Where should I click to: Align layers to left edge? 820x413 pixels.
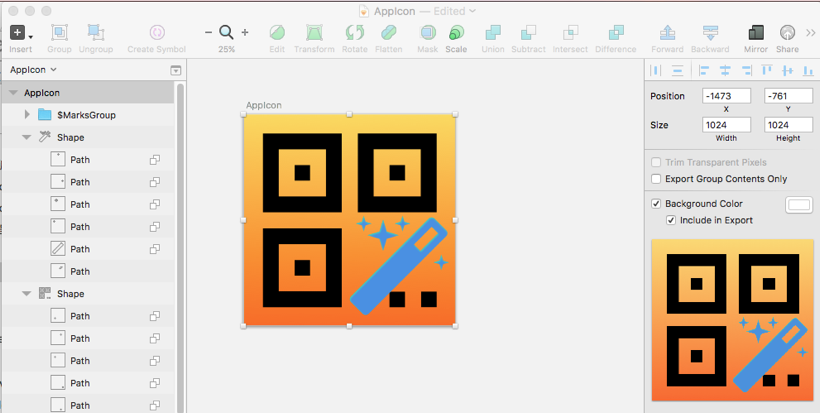click(704, 71)
